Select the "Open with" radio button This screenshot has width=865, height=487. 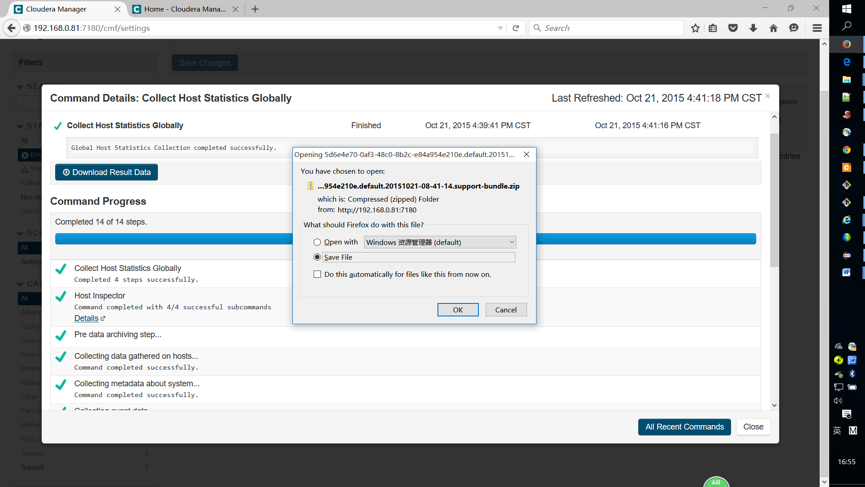(x=318, y=242)
